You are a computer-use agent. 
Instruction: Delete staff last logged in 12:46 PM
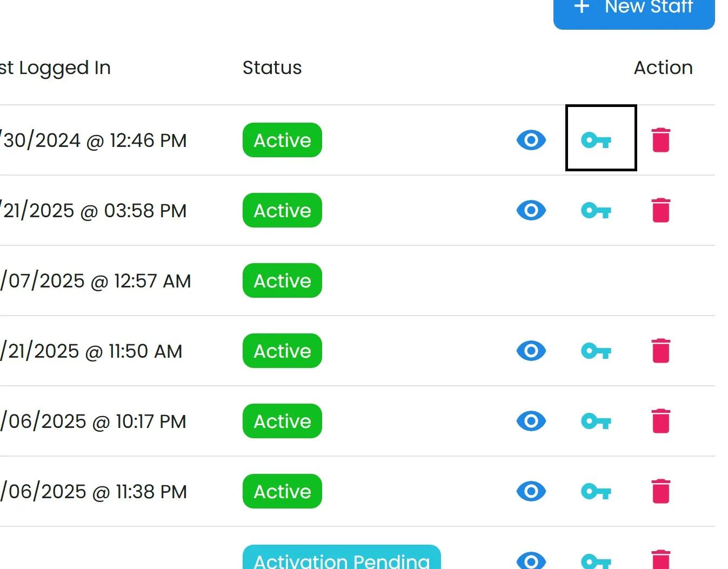660,140
